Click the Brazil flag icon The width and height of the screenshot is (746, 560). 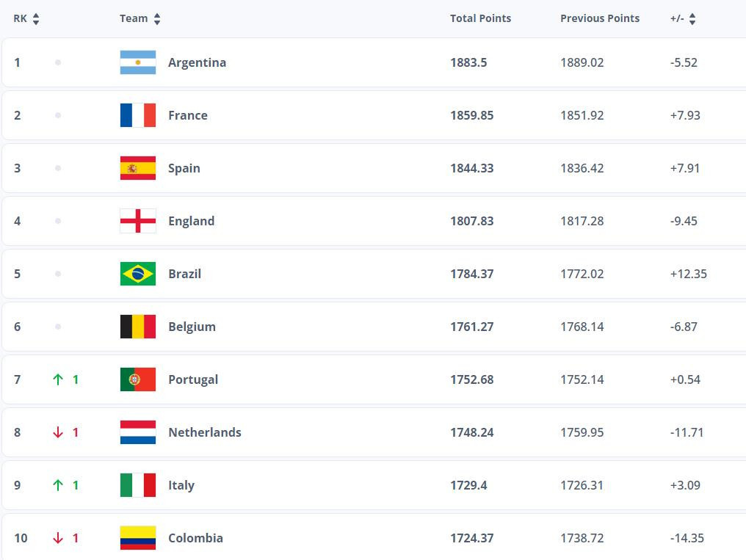pyautogui.click(x=137, y=274)
